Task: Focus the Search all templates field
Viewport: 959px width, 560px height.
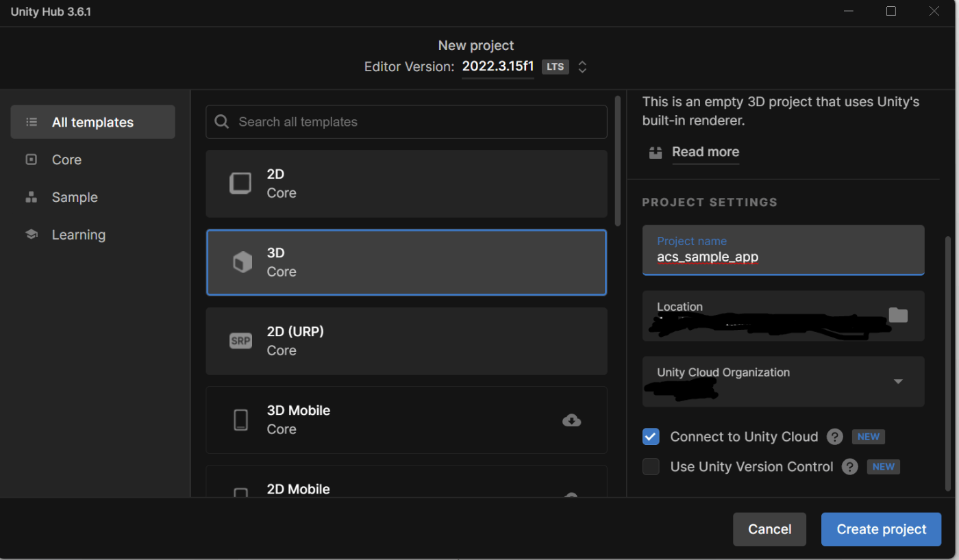Action: pos(406,122)
